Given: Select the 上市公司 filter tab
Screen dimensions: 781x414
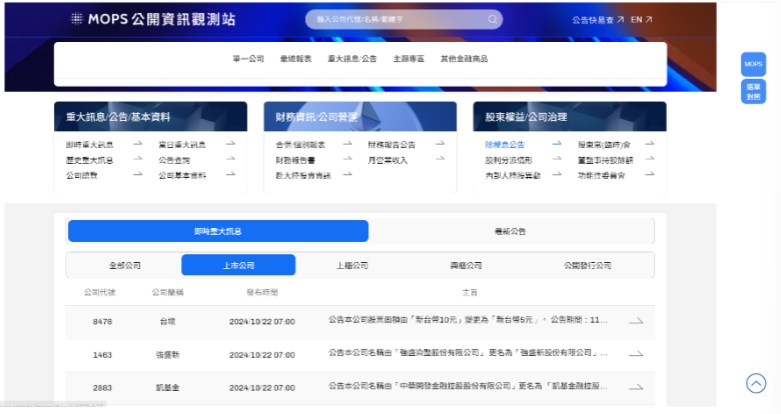Looking at the screenshot, I should tap(239, 265).
